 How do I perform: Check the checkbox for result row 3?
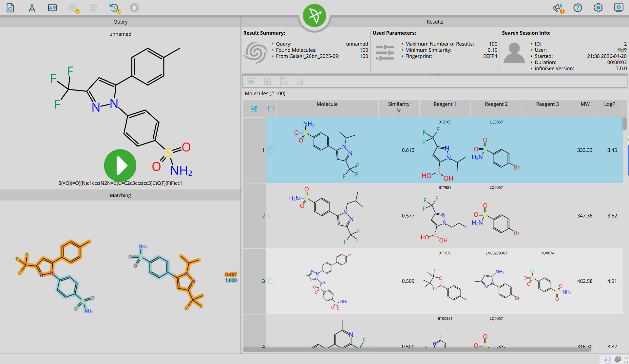tap(271, 281)
